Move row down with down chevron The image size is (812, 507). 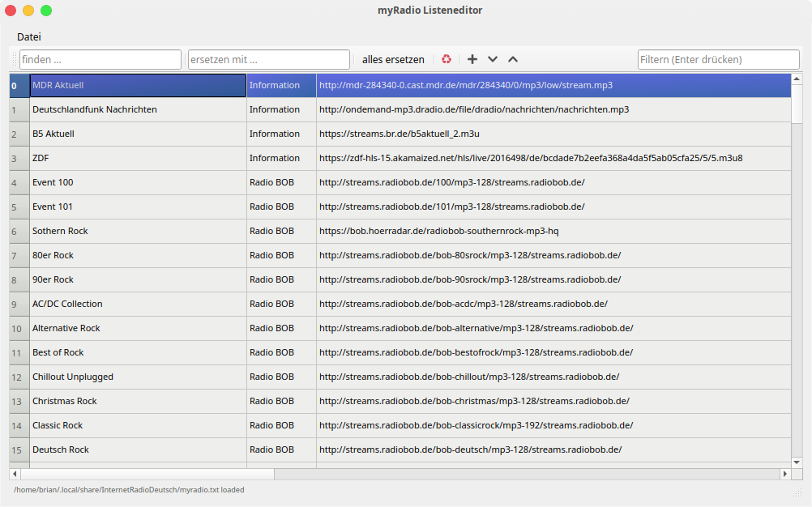493,59
